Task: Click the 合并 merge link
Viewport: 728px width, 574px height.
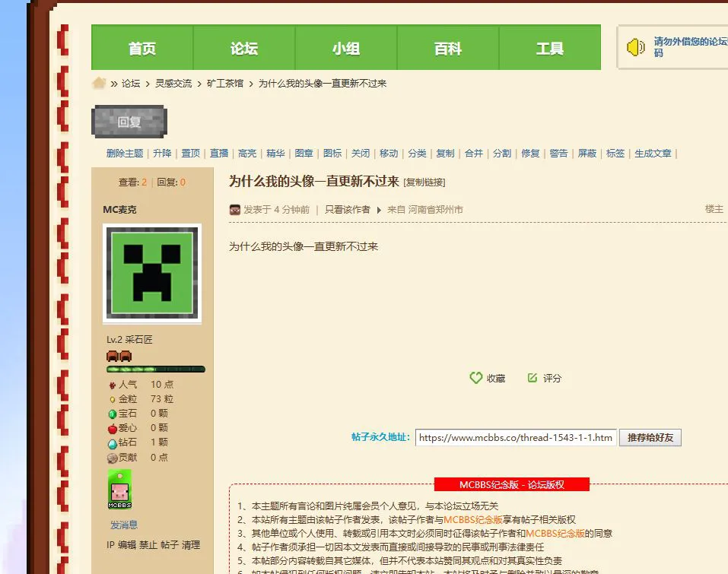Action: point(474,153)
